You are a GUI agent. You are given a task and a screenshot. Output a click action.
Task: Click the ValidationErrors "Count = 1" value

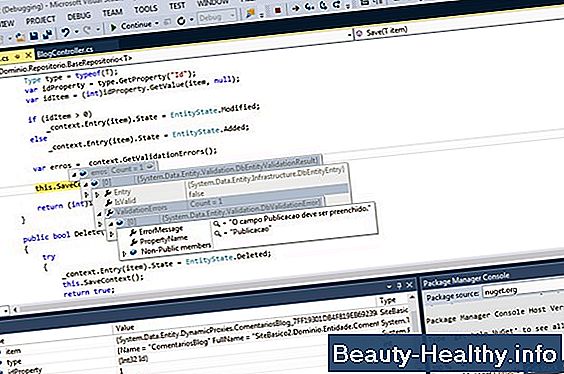pos(206,203)
